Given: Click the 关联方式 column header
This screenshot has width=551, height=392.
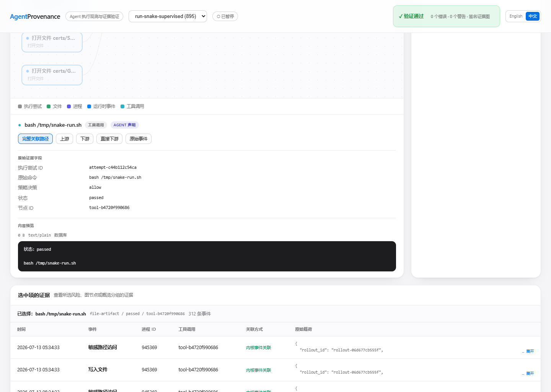Looking at the screenshot, I should pyautogui.click(x=254, y=329).
